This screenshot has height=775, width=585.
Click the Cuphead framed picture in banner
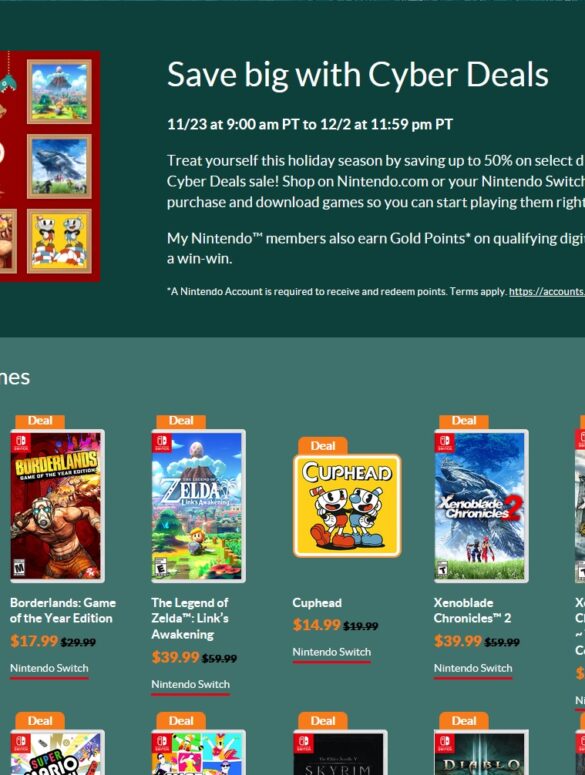tap(59, 241)
